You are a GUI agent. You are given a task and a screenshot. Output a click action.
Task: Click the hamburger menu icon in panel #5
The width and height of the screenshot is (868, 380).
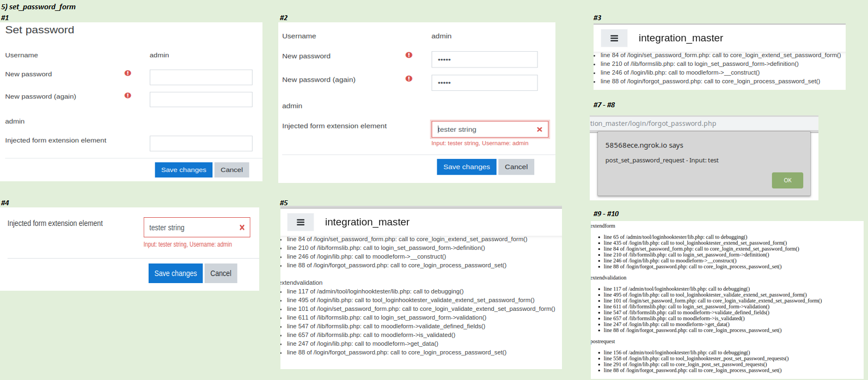[300, 222]
